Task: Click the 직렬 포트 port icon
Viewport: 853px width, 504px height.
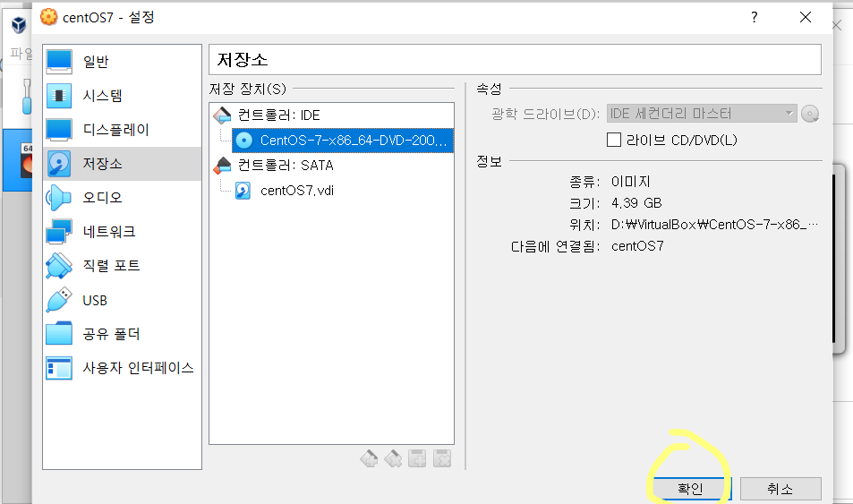Action: click(x=59, y=266)
